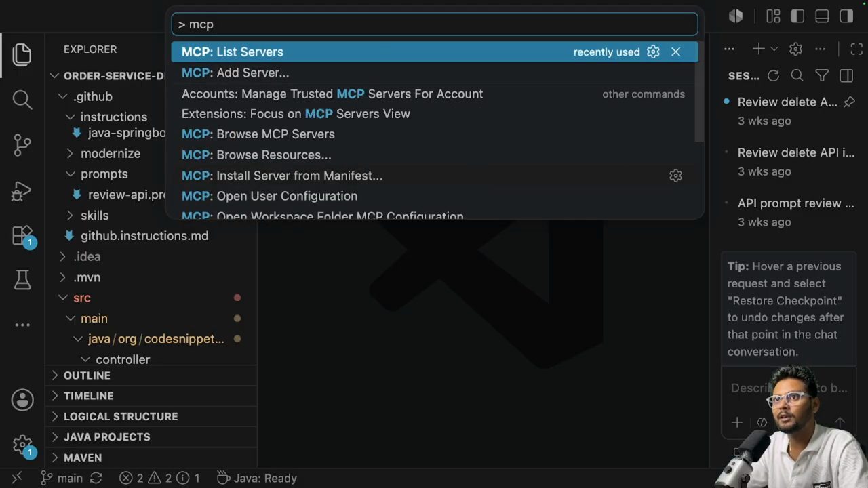The image size is (868, 488).
Task: Click the gear icon in chat panel toolbar
Action: [795, 49]
